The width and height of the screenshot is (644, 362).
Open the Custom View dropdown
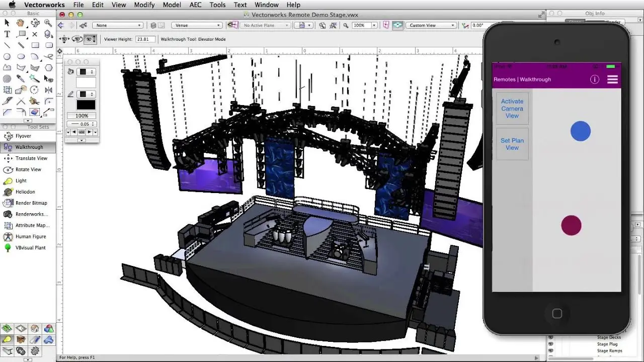[431, 25]
